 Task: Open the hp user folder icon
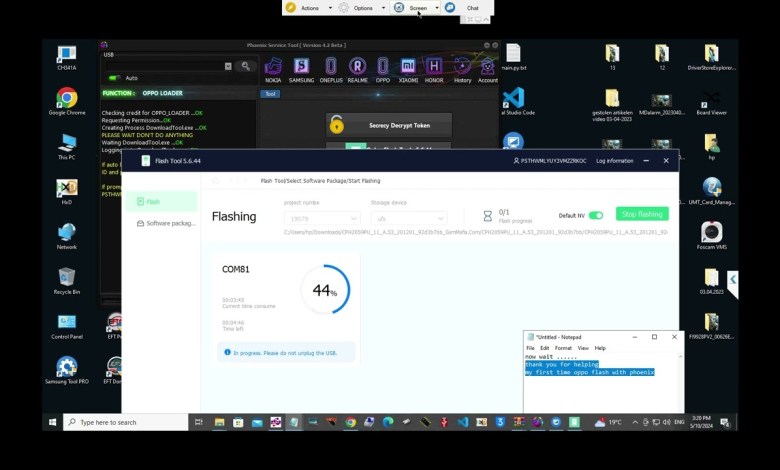click(711, 147)
